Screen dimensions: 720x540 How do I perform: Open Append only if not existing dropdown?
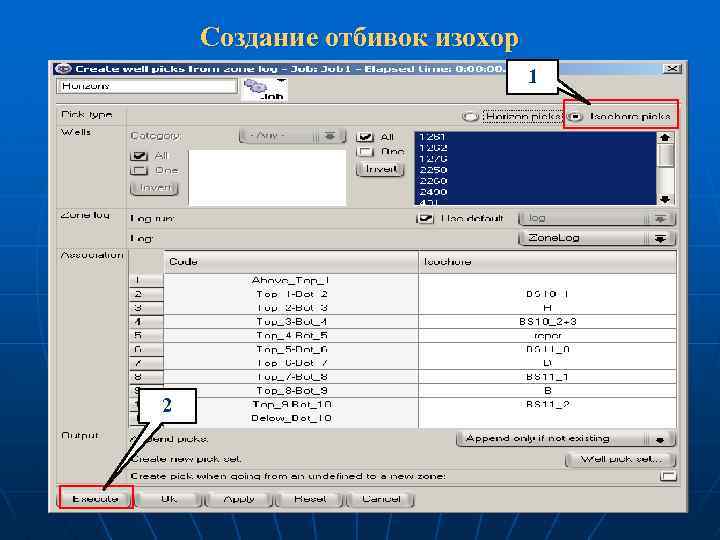566,439
